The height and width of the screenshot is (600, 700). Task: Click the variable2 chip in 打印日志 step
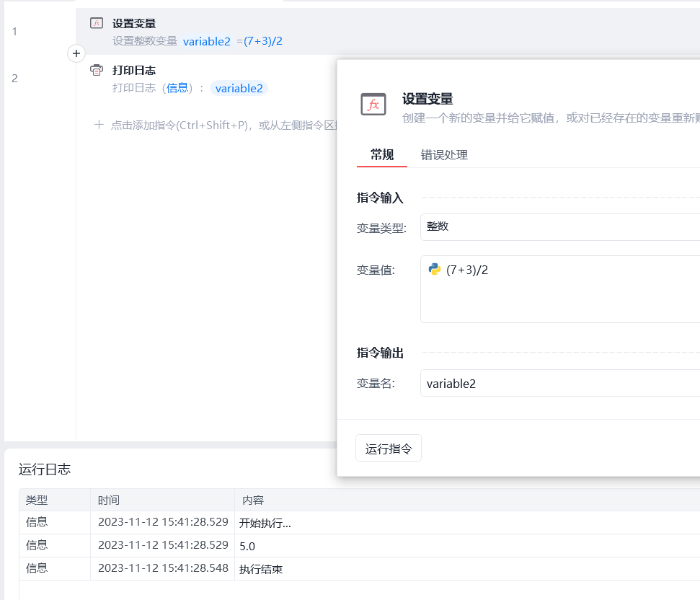239,88
